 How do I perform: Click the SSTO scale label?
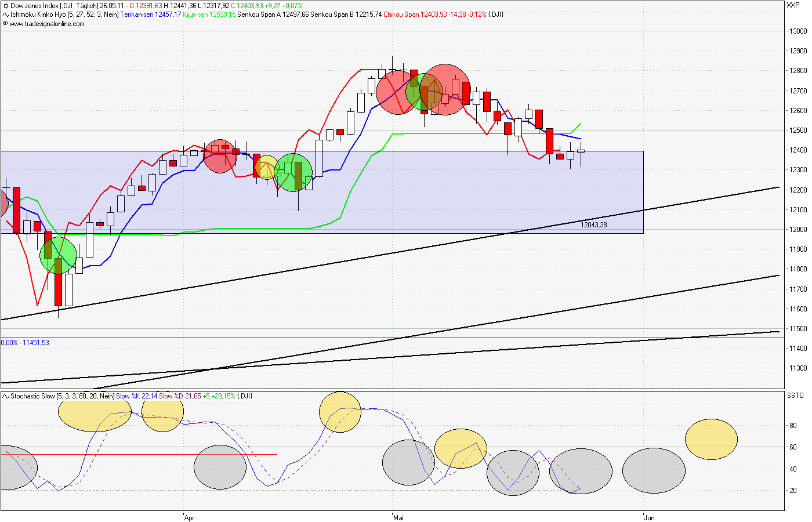point(796,396)
